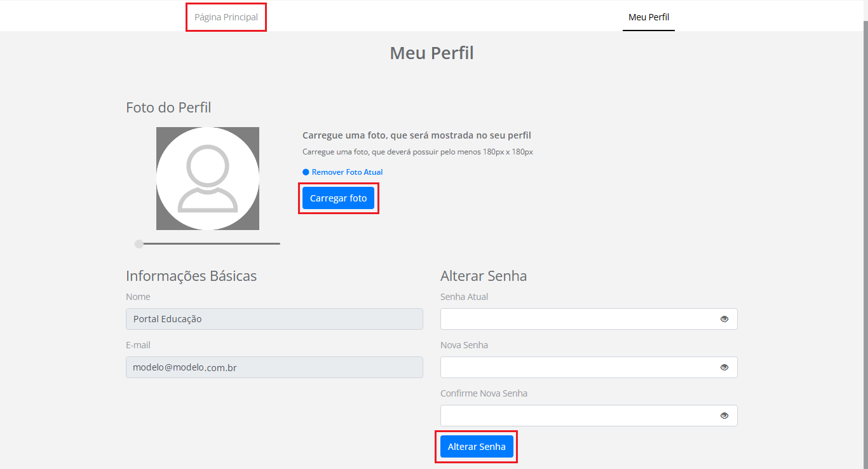This screenshot has width=868, height=469.
Task: Toggle visibility of the Nova Senha field
Action: pyautogui.click(x=724, y=367)
